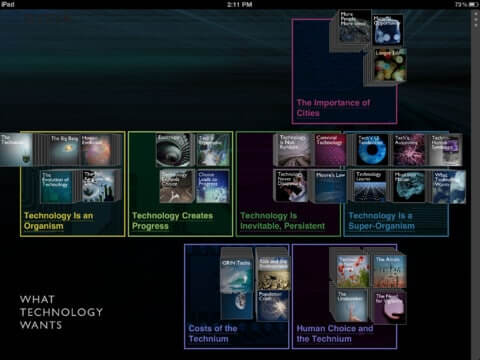Select The Importance of Cities section
The height and width of the screenshot is (360, 480).
[x=333, y=108]
